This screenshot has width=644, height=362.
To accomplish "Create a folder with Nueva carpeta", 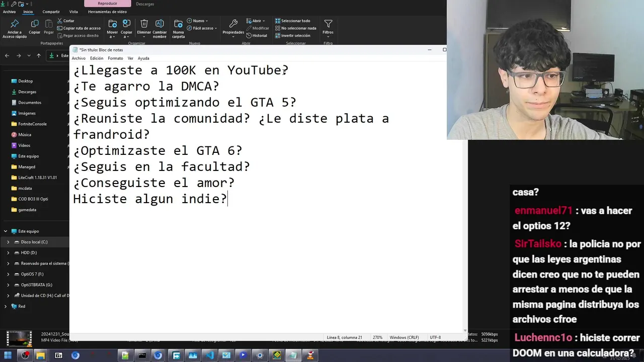I will (x=179, y=29).
